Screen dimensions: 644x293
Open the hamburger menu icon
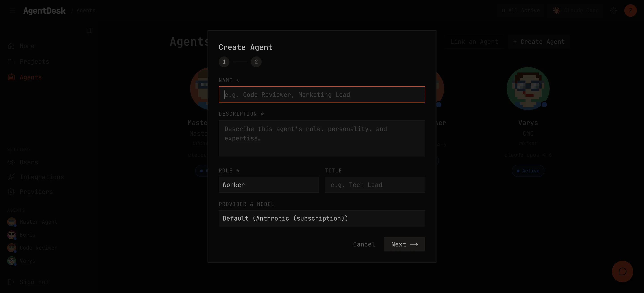point(13,11)
